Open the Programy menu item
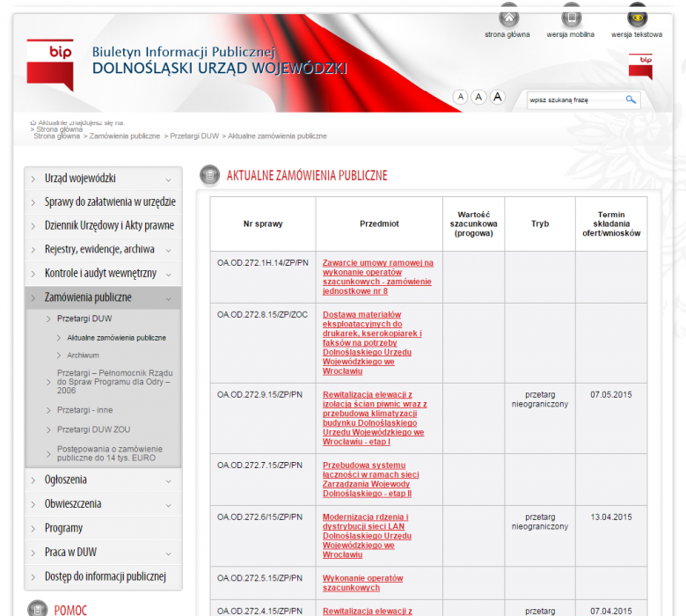Image resolution: width=686 pixels, height=616 pixels. (63, 528)
